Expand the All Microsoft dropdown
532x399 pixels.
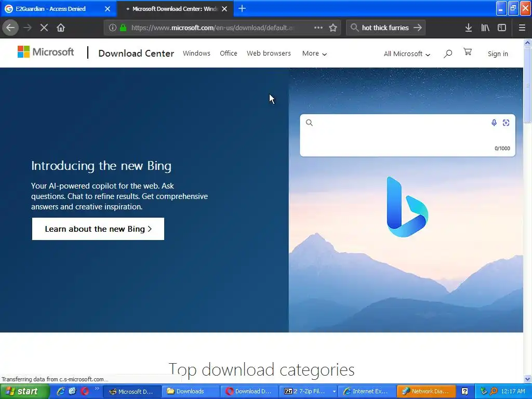pos(407,54)
